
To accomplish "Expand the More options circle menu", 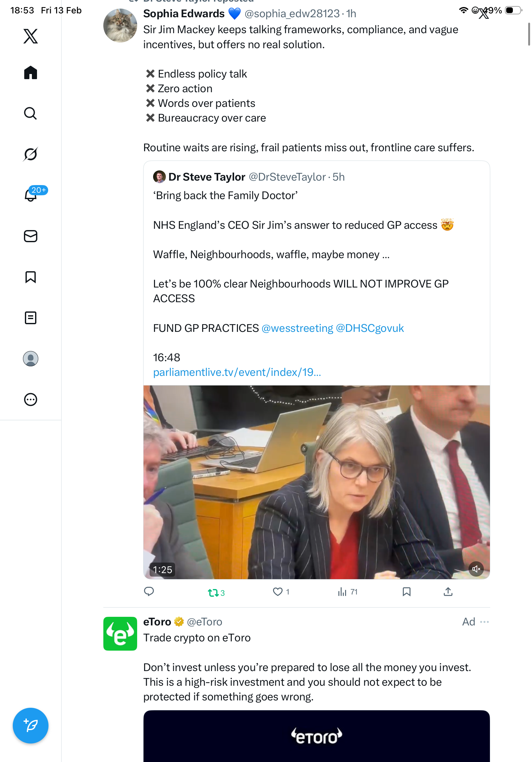I will tap(31, 399).
